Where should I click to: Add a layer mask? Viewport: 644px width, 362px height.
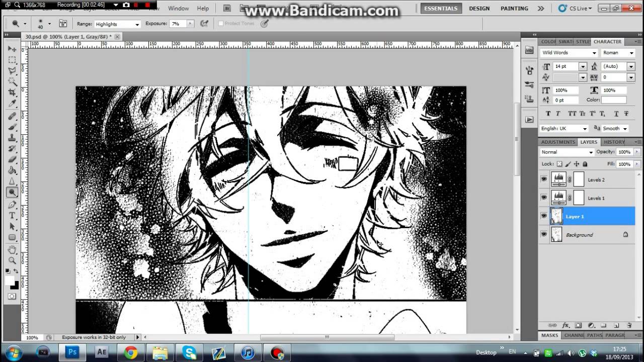[578, 326]
